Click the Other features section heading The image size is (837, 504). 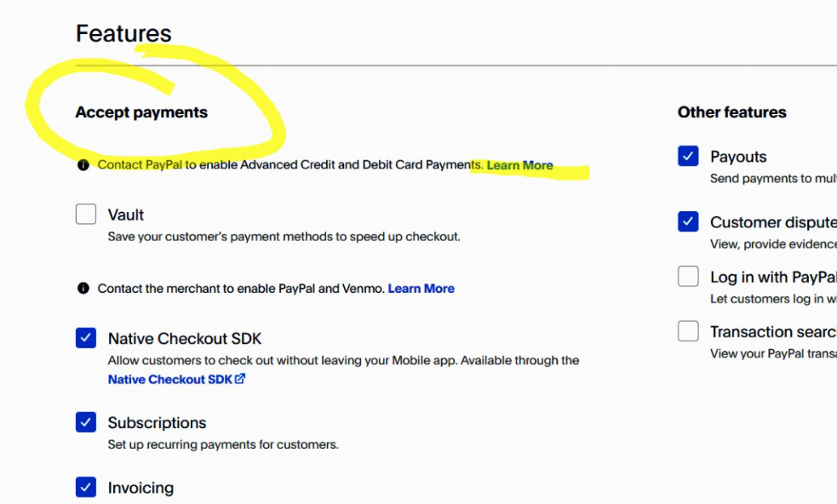click(731, 112)
